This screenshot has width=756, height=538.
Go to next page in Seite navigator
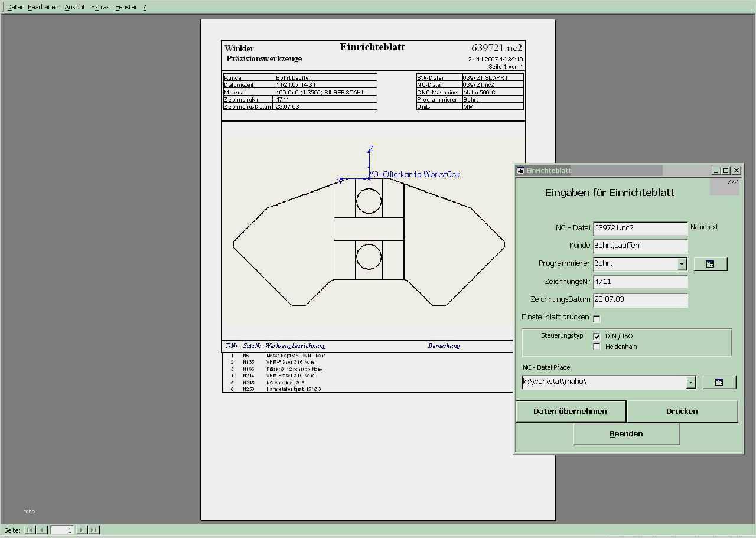pos(82,530)
